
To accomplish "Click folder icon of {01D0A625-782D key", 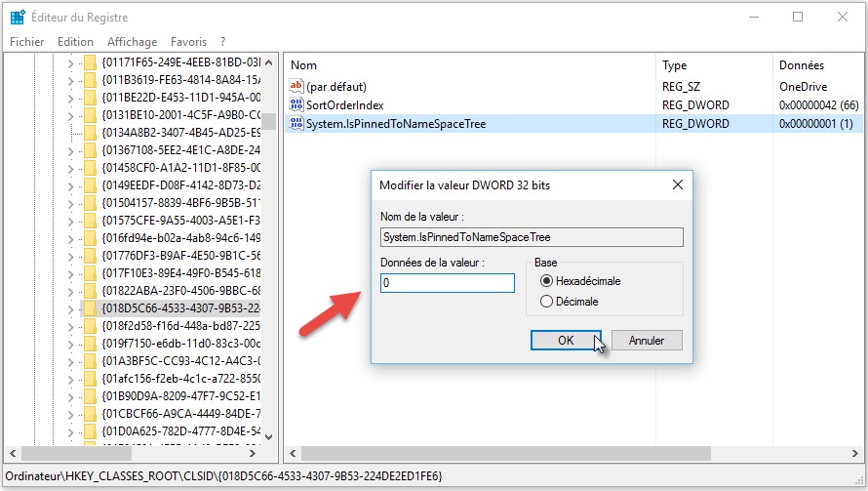I will (x=89, y=430).
